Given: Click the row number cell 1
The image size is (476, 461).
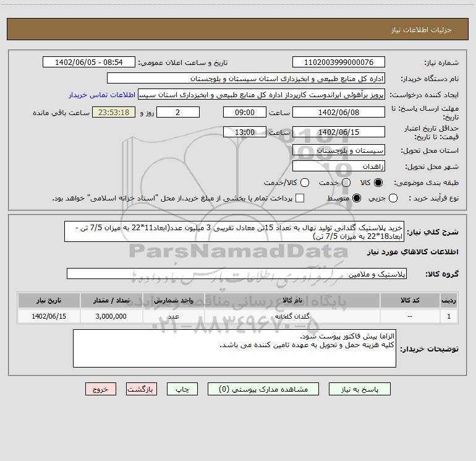Looking at the screenshot, I should [449, 316].
